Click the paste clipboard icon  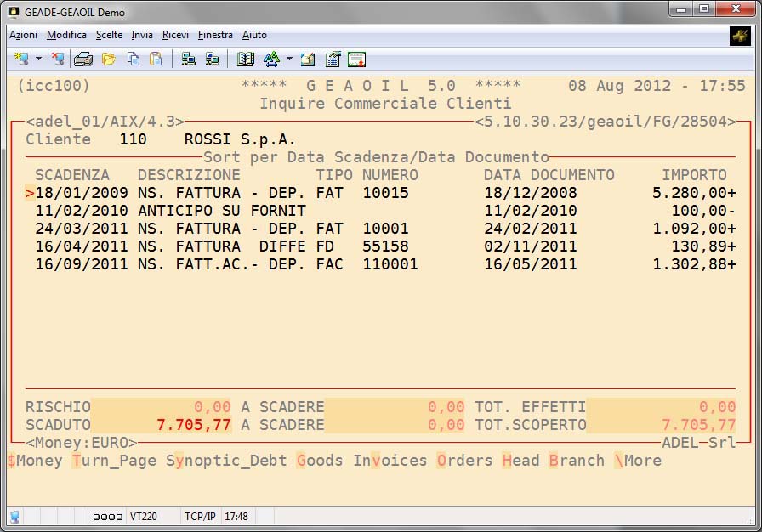(156, 59)
